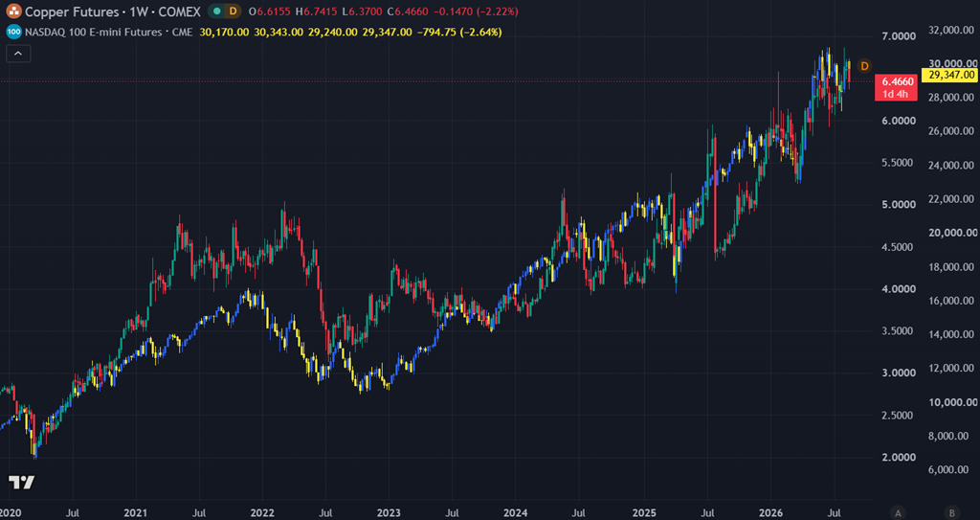This screenshot has width=980, height=520.
Task: Click the 1d 4h countdown label
Action: point(896,94)
